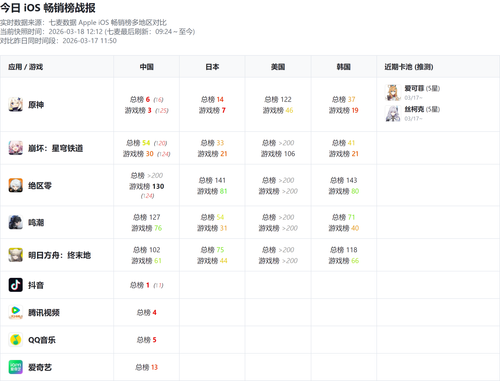The image size is (500, 381).
Task: Click the 抖音 name label
Action: pos(36,285)
